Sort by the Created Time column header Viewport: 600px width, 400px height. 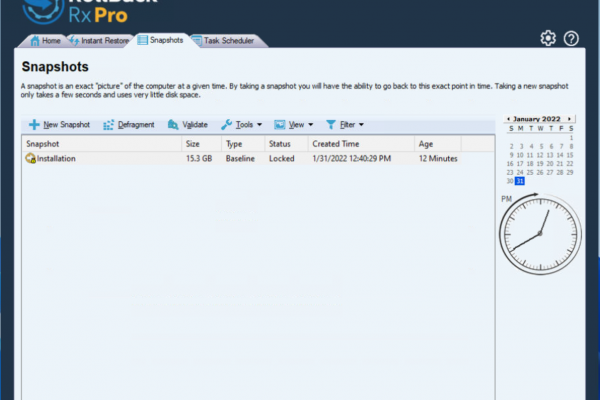(x=361, y=144)
